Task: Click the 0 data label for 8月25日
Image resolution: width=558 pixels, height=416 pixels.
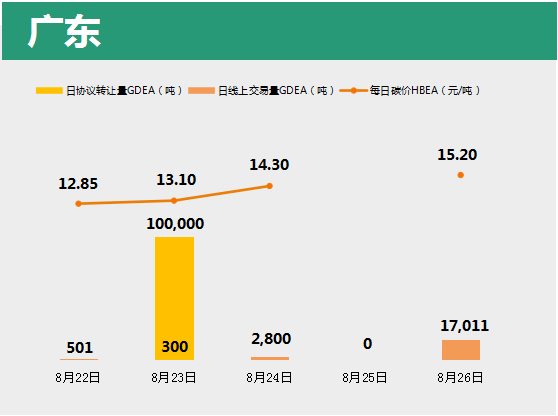Action: pos(368,344)
